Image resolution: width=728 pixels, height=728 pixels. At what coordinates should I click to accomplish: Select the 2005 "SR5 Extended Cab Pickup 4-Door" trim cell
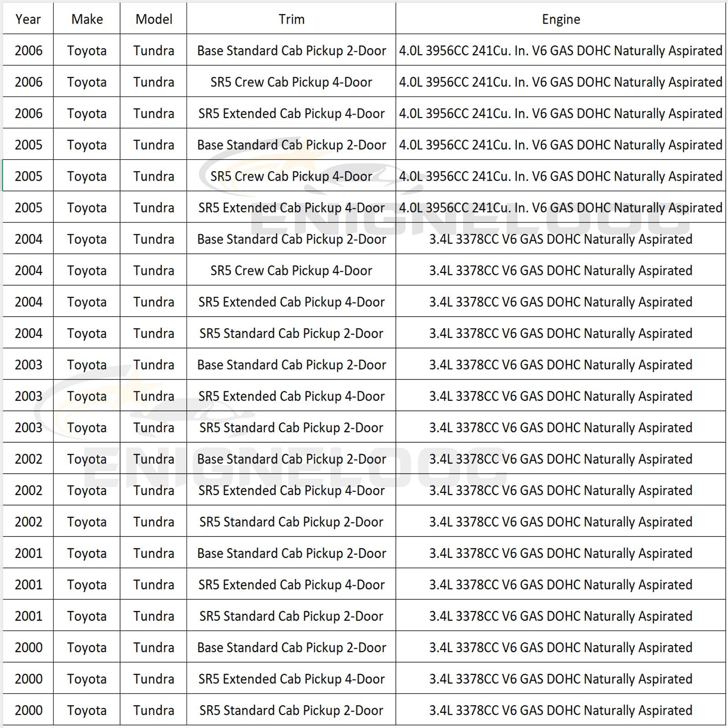pyautogui.click(x=292, y=207)
